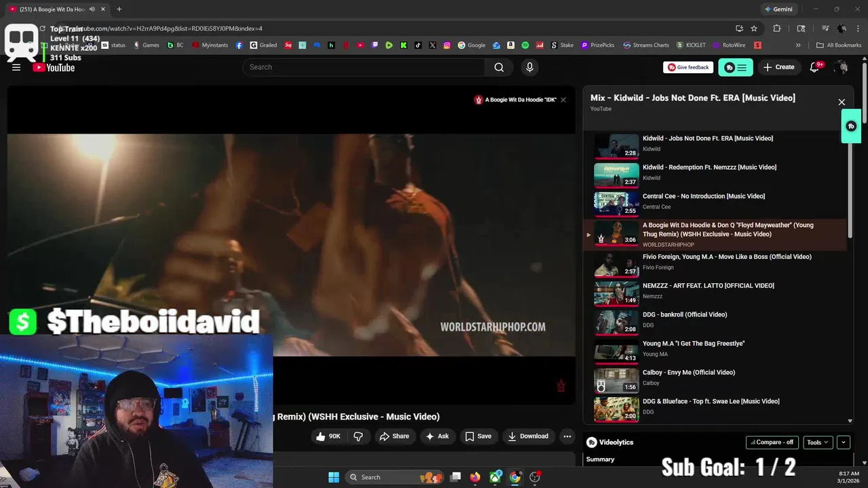Collapse Videolytics panel with chevron button
Viewport: 868px width, 488px height.
point(844,442)
